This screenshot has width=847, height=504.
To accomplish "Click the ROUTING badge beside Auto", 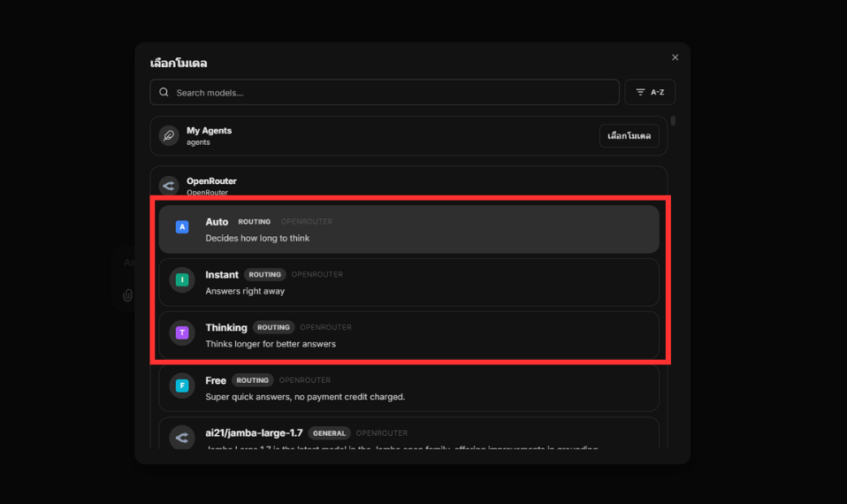I will pyautogui.click(x=254, y=221).
